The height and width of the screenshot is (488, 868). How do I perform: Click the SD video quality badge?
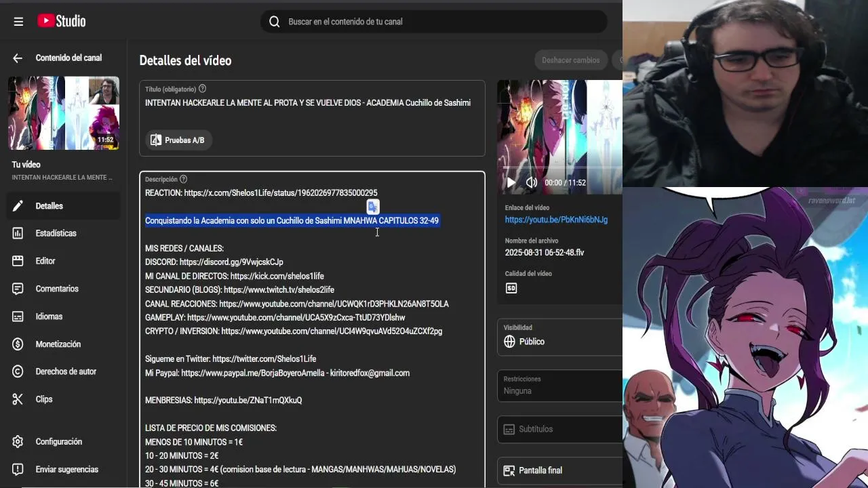pos(511,288)
